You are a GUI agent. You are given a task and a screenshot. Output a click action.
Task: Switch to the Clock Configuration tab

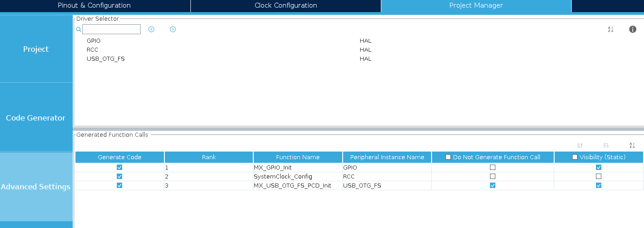tap(286, 6)
